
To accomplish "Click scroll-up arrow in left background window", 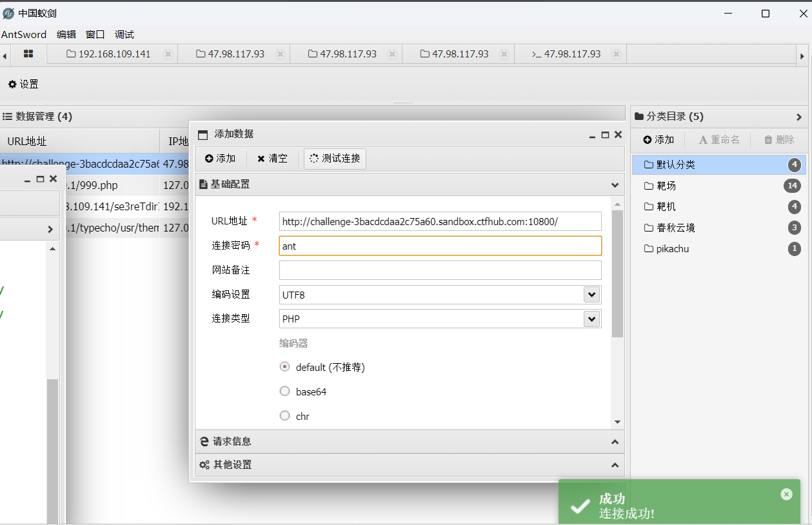I will (x=53, y=248).
